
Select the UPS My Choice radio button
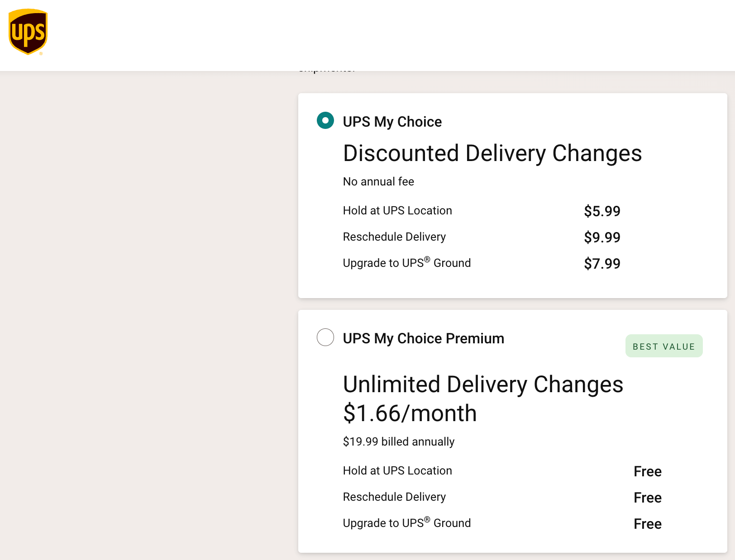(325, 120)
